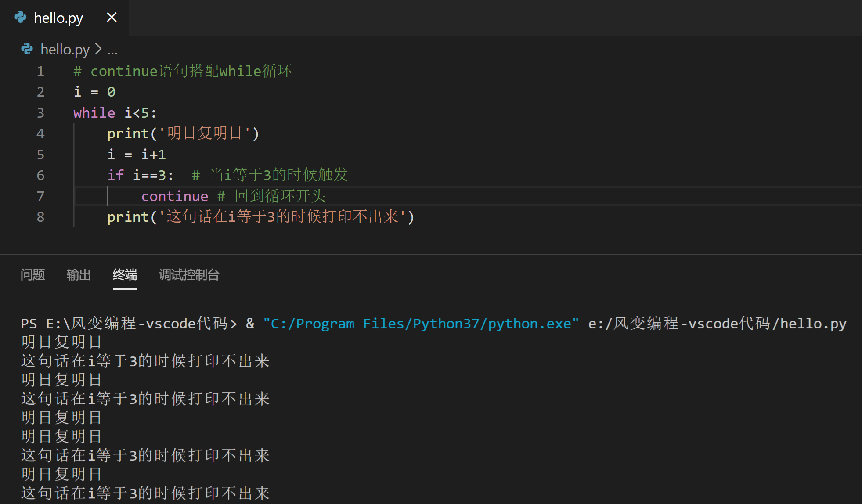Screen dimensions: 862x504
Task: Switch to the 输出 panel tab
Action: click(79, 275)
